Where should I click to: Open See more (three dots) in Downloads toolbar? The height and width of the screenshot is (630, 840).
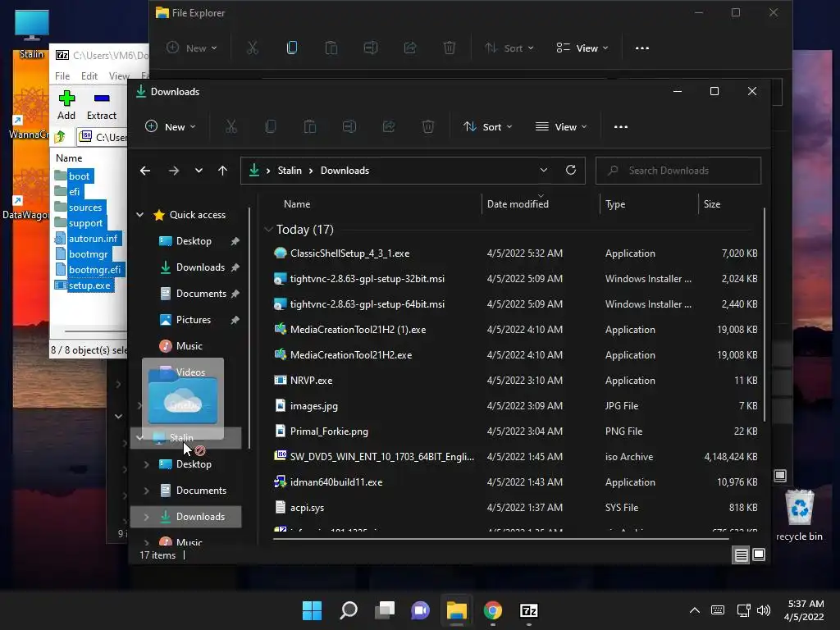(x=621, y=127)
